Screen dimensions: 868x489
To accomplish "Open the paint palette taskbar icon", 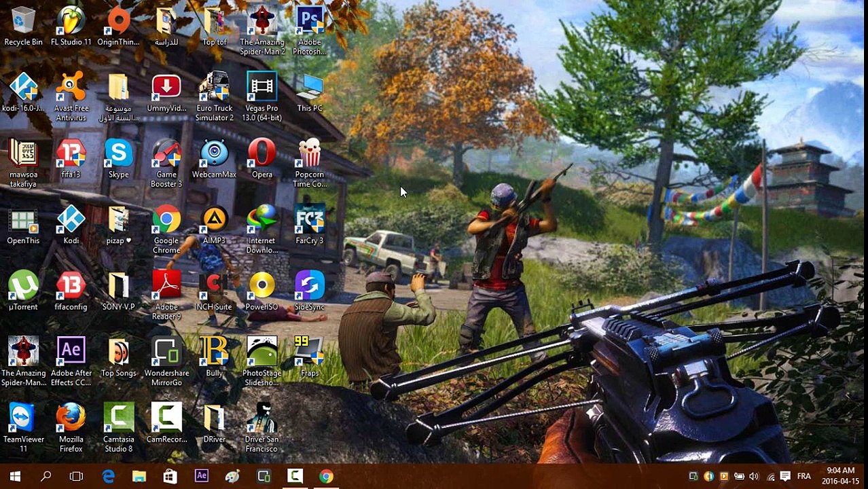I will (x=232, y=477).
